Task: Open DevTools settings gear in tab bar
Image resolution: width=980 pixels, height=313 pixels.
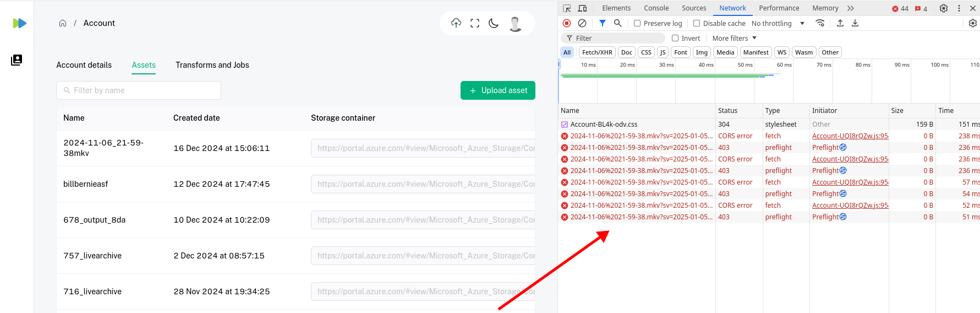Action: pos(944,8)
